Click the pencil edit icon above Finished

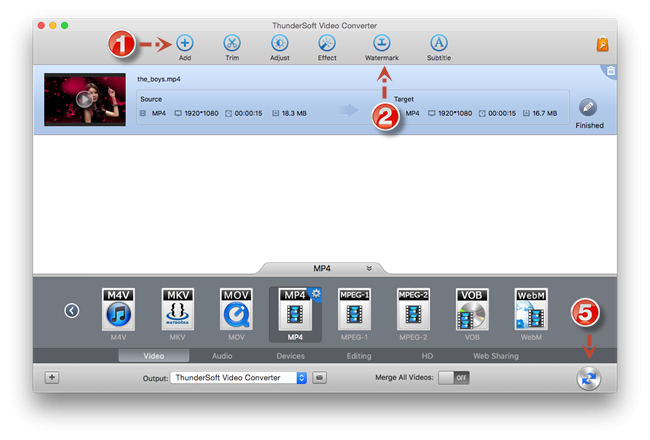click(x=588, y=107)
